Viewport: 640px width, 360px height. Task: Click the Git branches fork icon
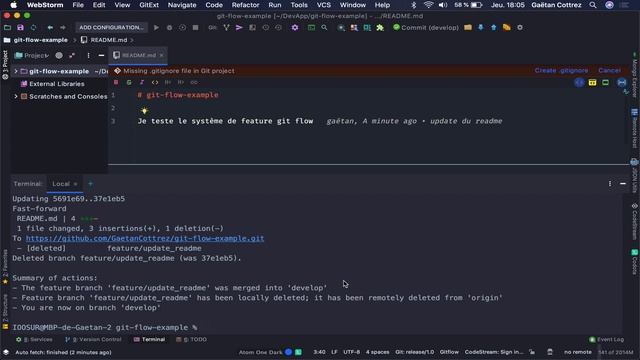click(x=226, y=28)
